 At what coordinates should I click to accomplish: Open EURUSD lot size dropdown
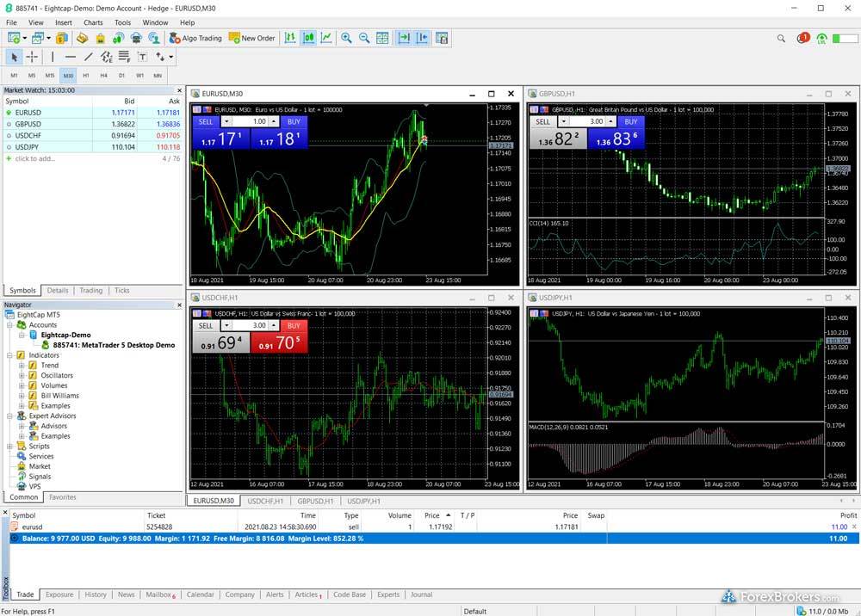pos(226,122)
